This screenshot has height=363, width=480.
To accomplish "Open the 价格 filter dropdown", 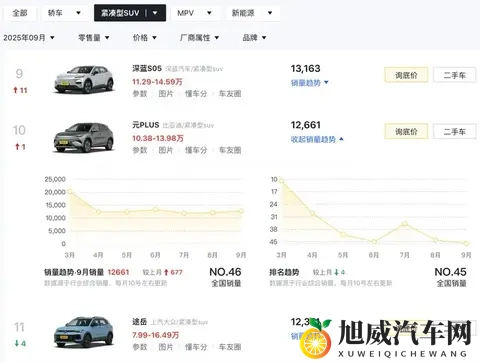I will (x=145, y=38).
